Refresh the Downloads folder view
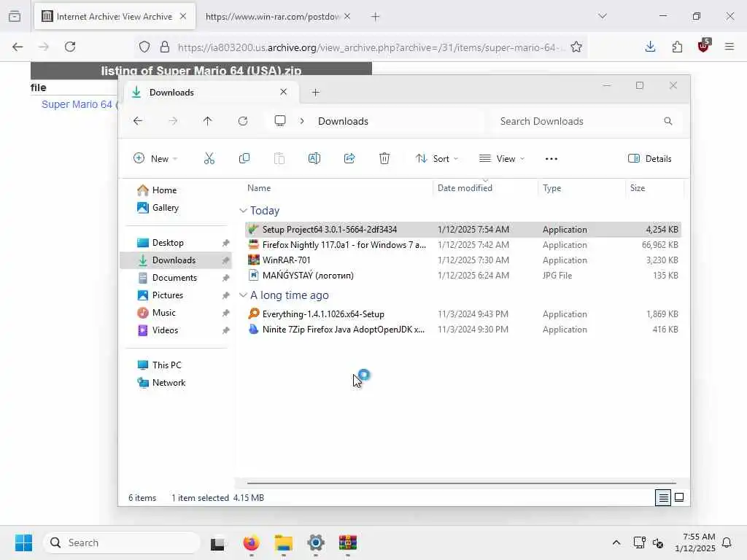The image size is (747, 560). point(242,121)
